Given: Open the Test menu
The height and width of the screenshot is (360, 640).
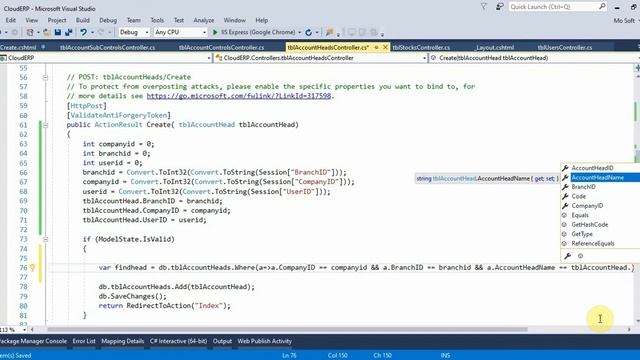Looking at the screenshot, I should pos(179,20).
